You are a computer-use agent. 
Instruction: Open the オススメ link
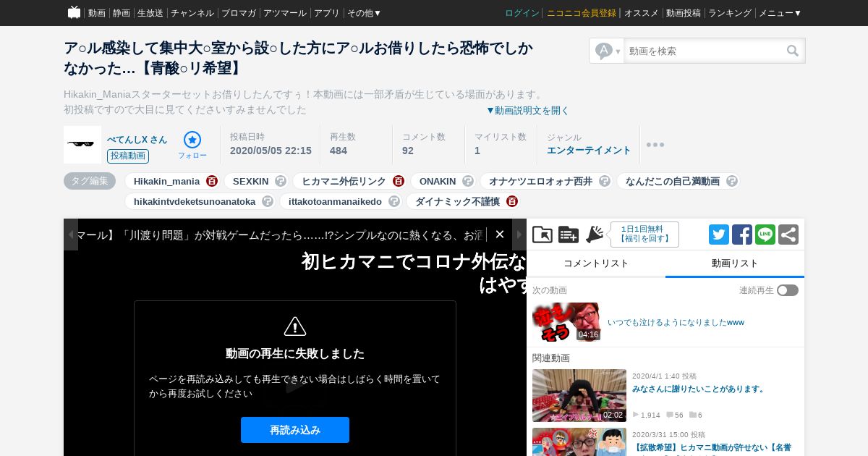[x=642, y=13]
